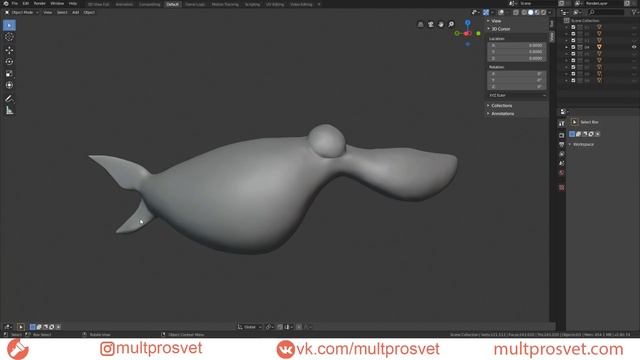Open the Render menu
This screenshot has width=640, height=360.
coord(39,4)
